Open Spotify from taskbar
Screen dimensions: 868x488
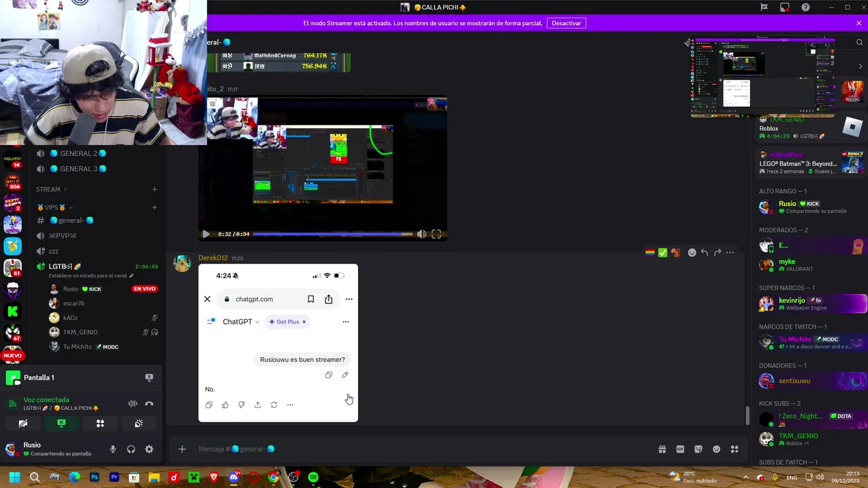pos(313,477)
